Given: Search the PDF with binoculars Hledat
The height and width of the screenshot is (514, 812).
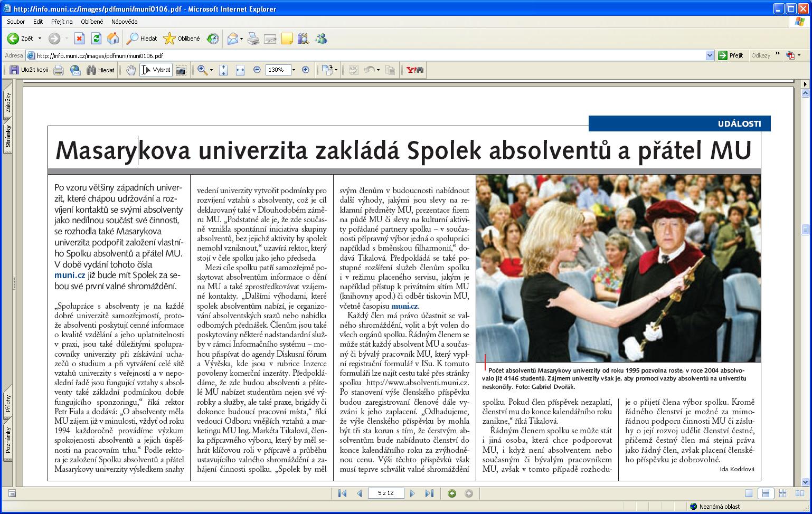Looking at the screenshot, I should [x=100, y=70].
